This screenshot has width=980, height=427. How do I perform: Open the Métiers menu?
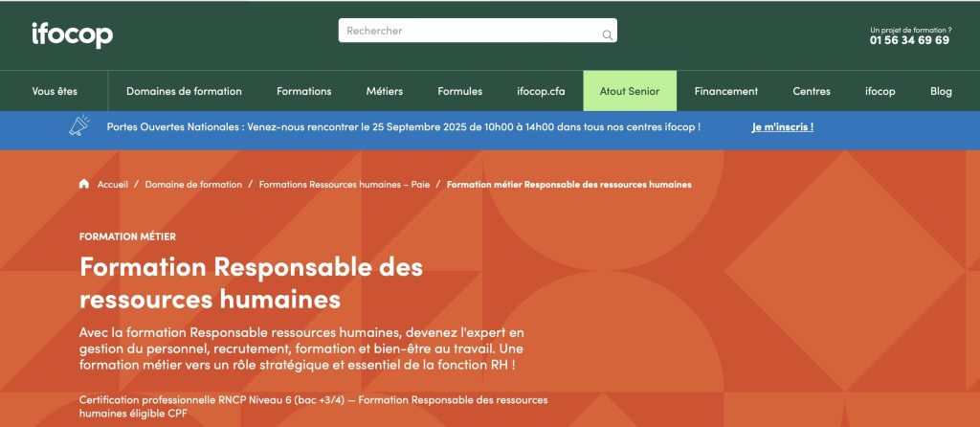[x=385, y=91]
